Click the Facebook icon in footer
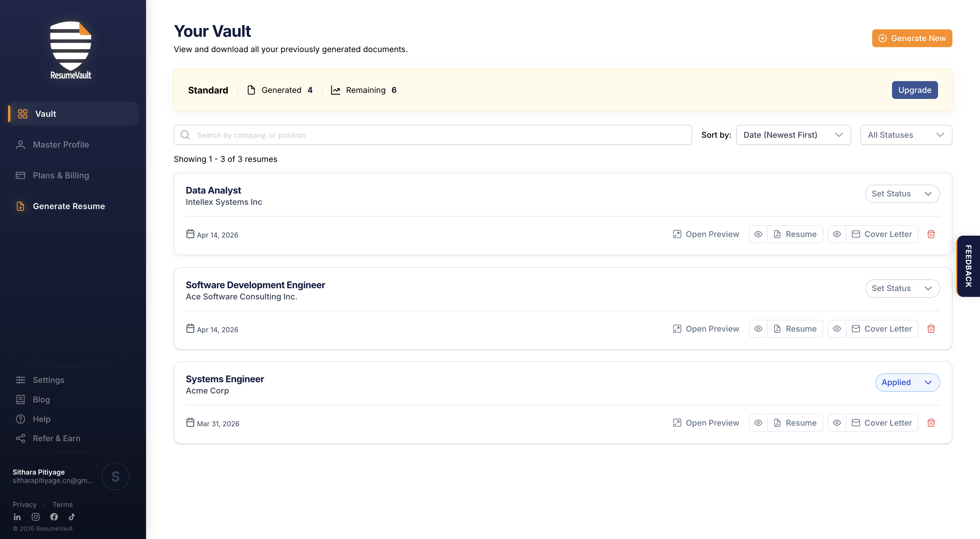The height and width of the screenshot is (539, 980). [54, 517]
